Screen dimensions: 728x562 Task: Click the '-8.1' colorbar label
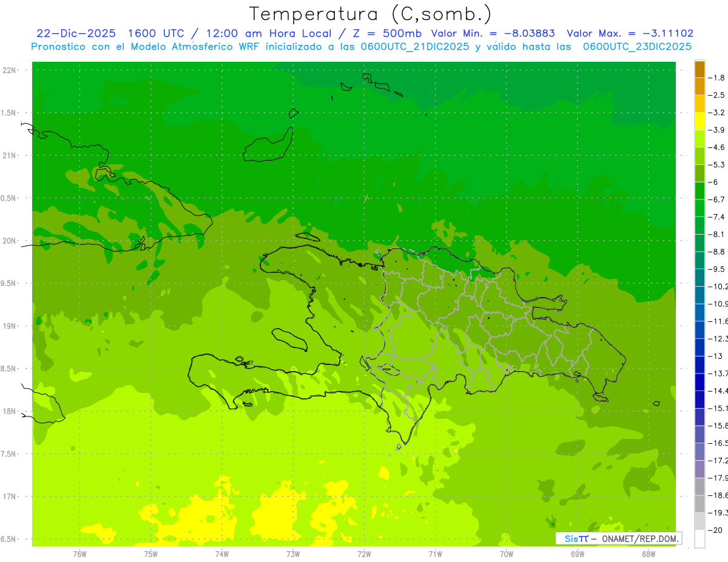coord(717,234)
